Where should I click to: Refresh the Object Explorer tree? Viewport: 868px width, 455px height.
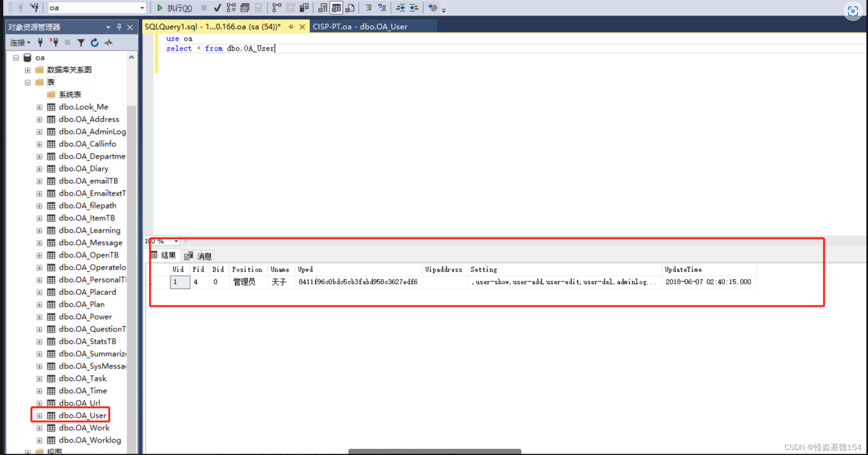95,42
